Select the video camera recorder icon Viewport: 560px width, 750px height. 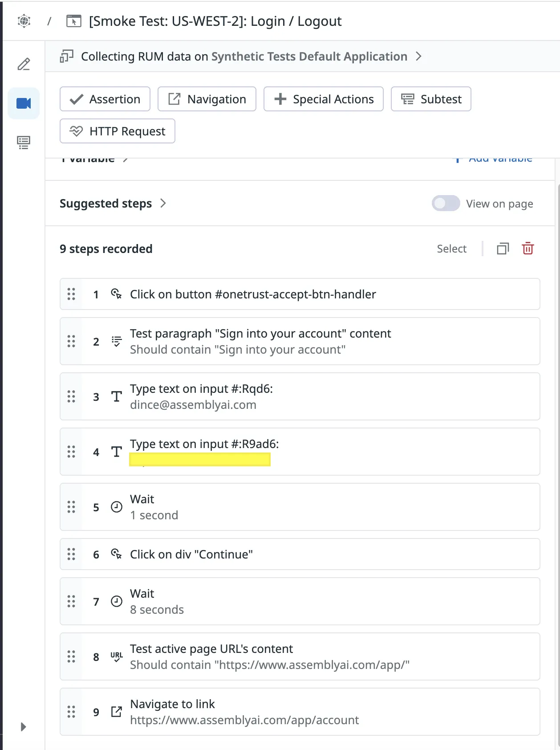[x=24, y=104]
